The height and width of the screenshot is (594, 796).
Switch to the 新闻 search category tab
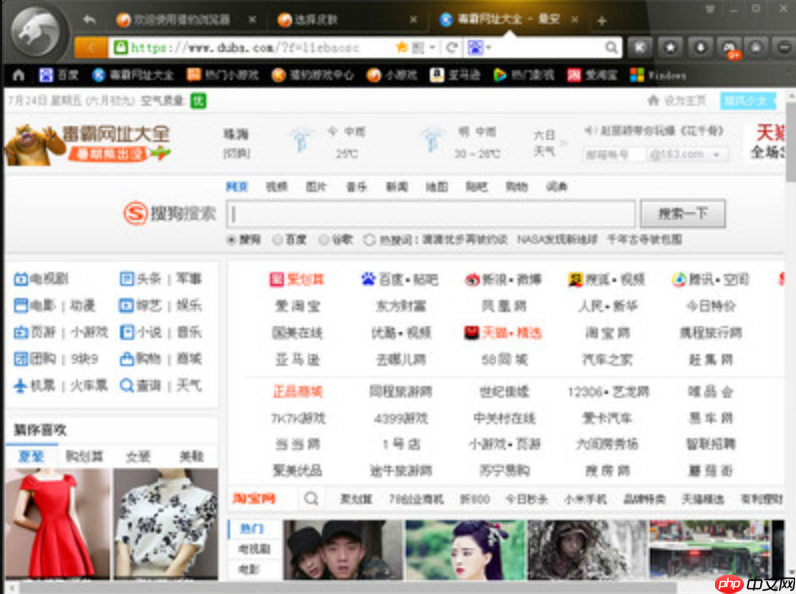click(x=396, y=187)
